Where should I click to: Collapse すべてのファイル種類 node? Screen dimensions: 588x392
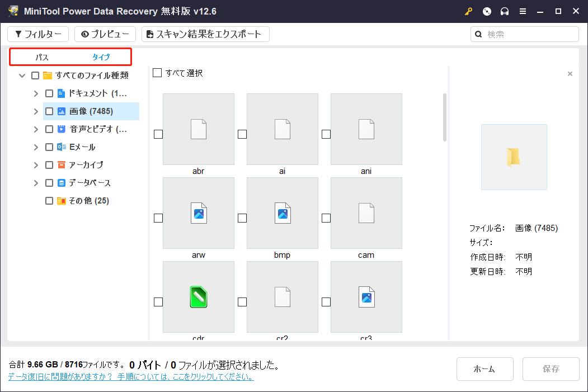(x=22, y=75)
